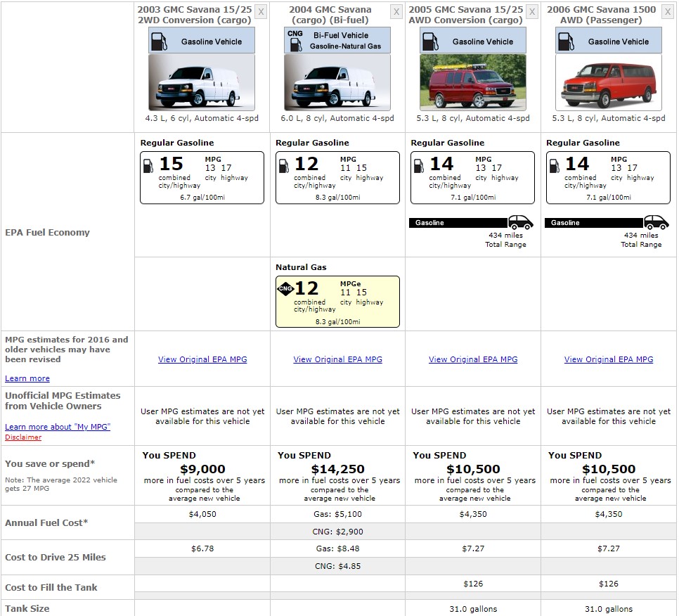Open Learn more about revised MPG estimates

click(27, 378)
